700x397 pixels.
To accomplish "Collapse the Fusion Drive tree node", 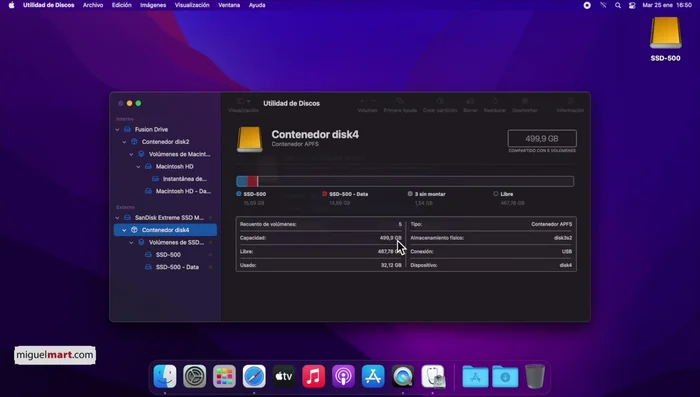I will (117, 130).
